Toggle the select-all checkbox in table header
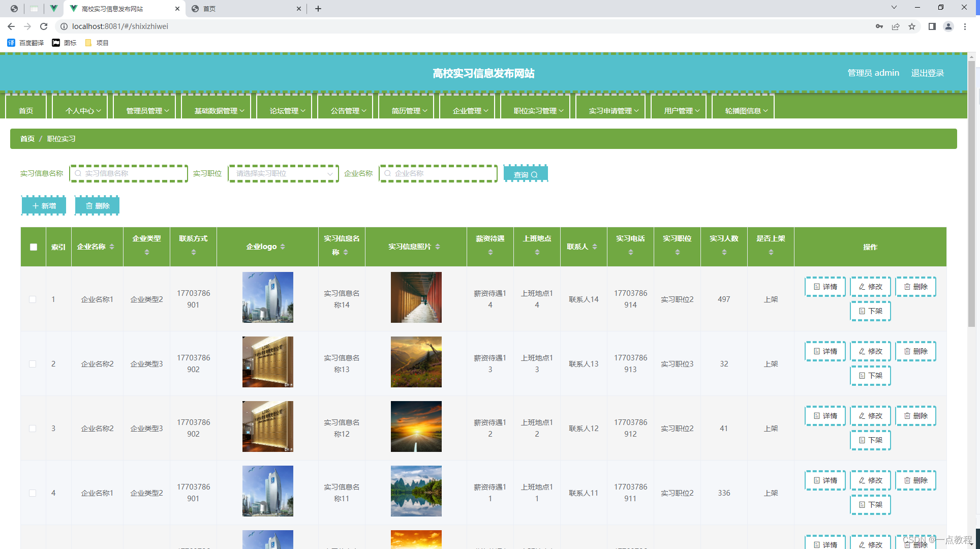 point(33,247)
